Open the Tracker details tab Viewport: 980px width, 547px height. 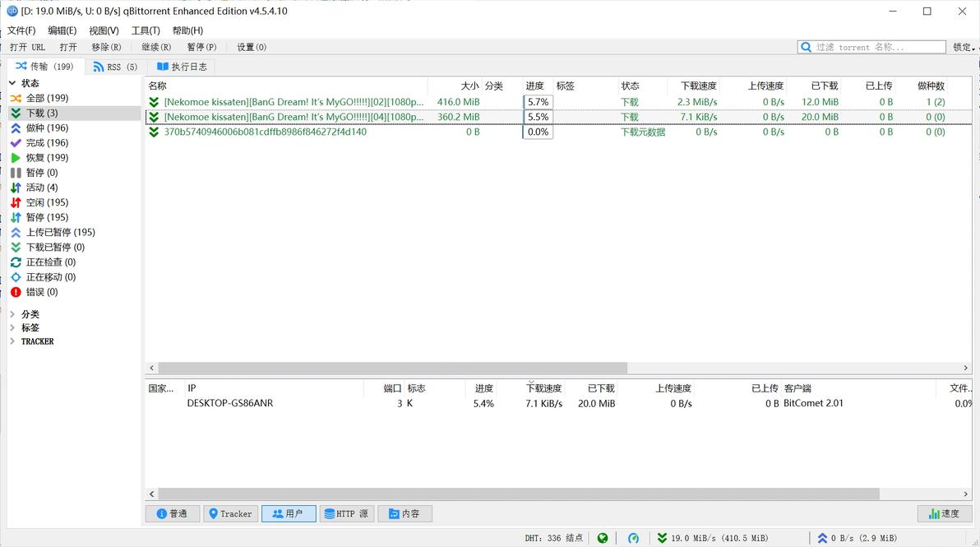(230, 514)
